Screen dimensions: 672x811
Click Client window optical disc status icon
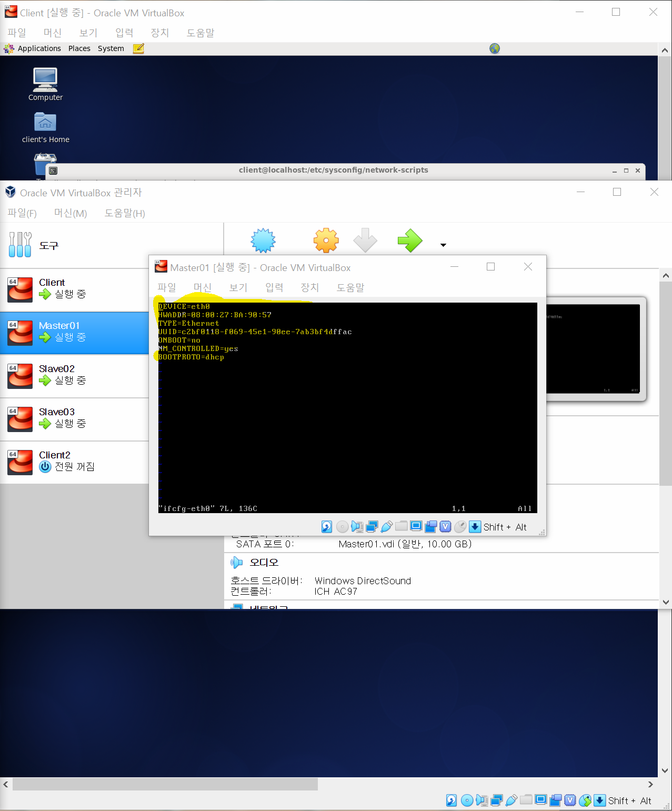(x=467, y=800)
